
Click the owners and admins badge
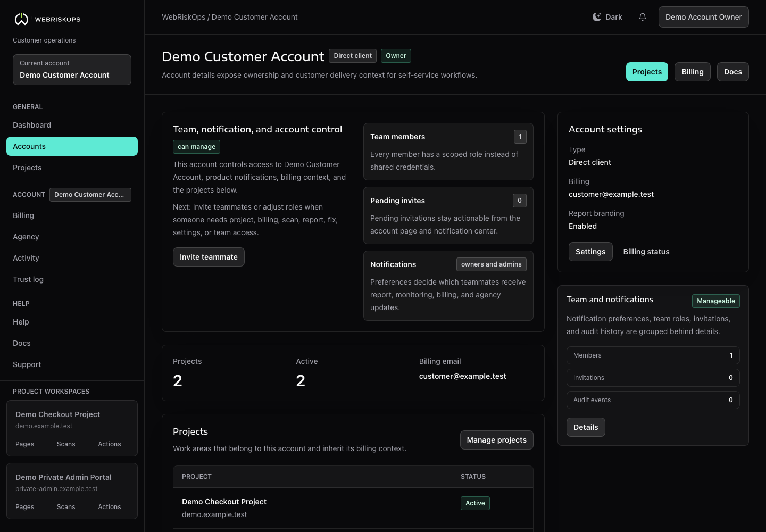492,264
